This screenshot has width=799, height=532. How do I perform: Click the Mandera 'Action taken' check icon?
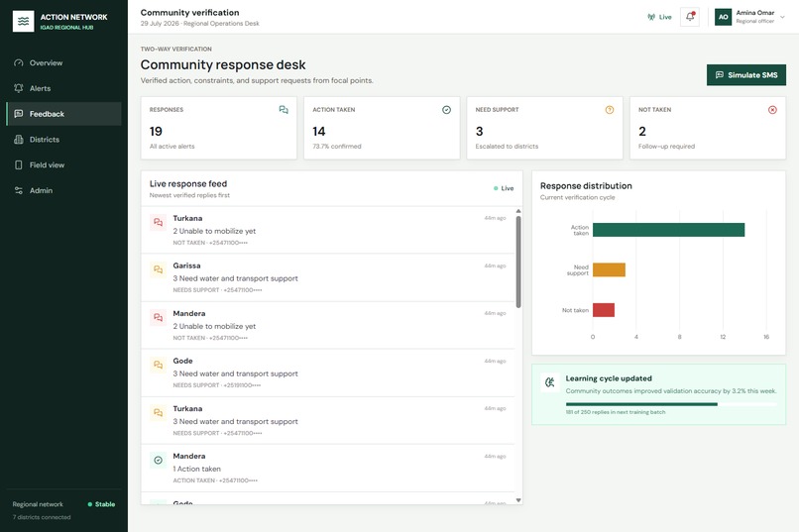158,460
